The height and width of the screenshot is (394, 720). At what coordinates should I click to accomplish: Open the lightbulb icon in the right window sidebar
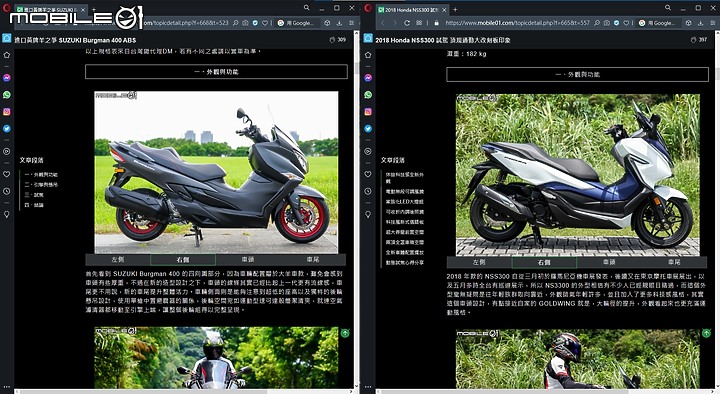(x=368, y=214)
